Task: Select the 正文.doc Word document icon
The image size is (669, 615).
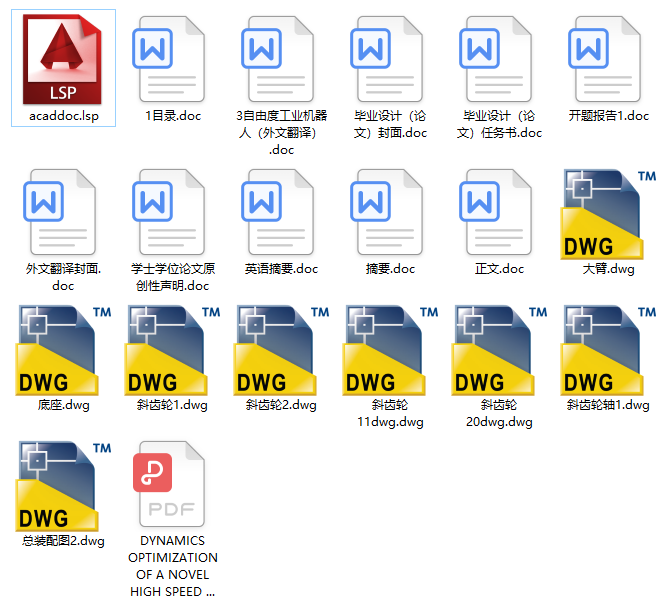Action: (x=496, y=212)
